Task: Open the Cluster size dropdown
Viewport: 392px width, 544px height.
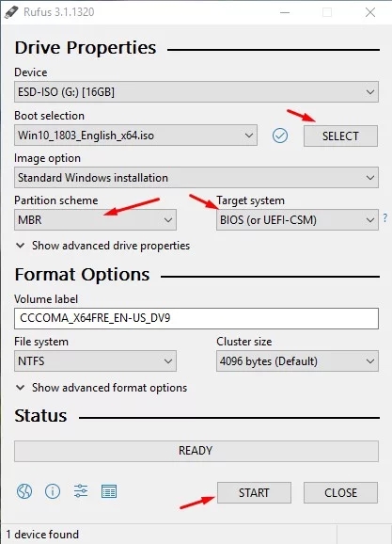Action: [297, 360]
